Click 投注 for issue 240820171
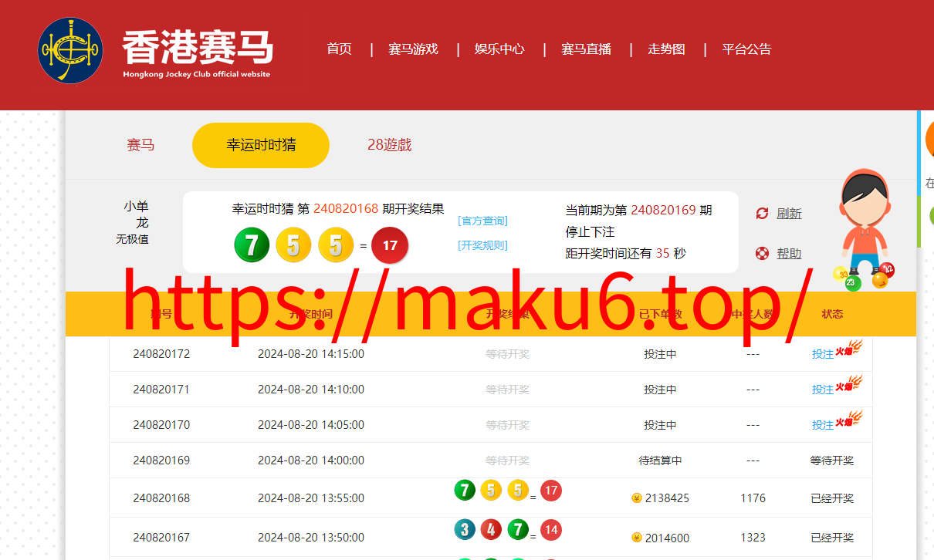This screenshot has width=934, height=560. 822,390
